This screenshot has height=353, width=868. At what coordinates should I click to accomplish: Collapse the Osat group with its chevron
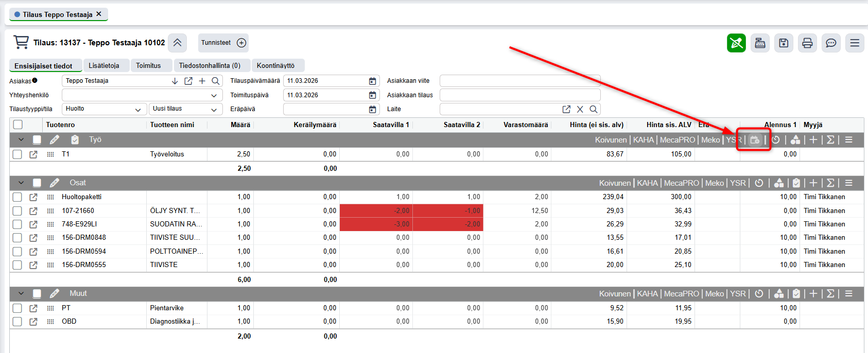click(21, 183)
